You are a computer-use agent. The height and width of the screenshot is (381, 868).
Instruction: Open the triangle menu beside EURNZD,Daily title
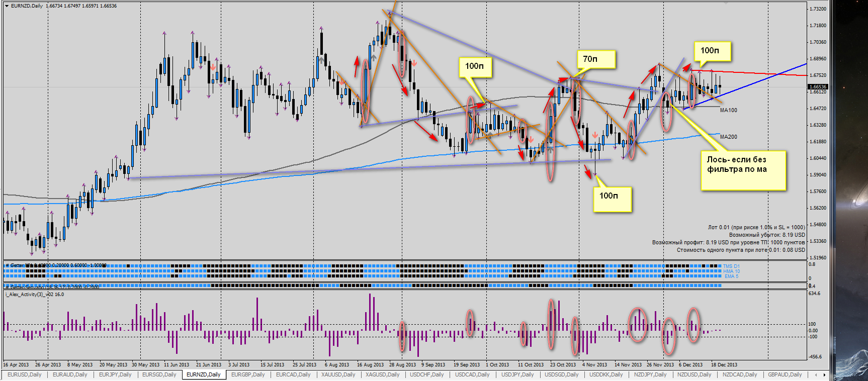(7, 6)
